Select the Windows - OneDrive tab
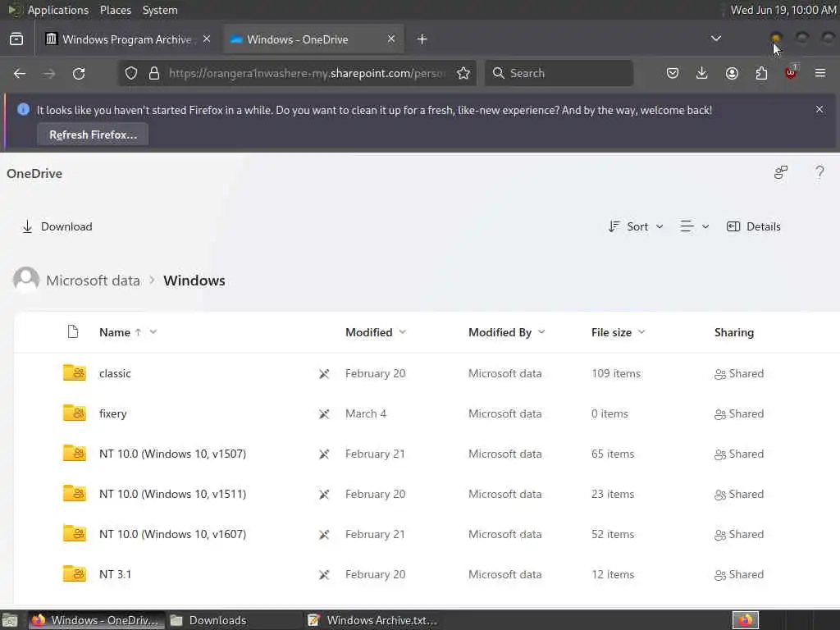 tap(313, 39)
